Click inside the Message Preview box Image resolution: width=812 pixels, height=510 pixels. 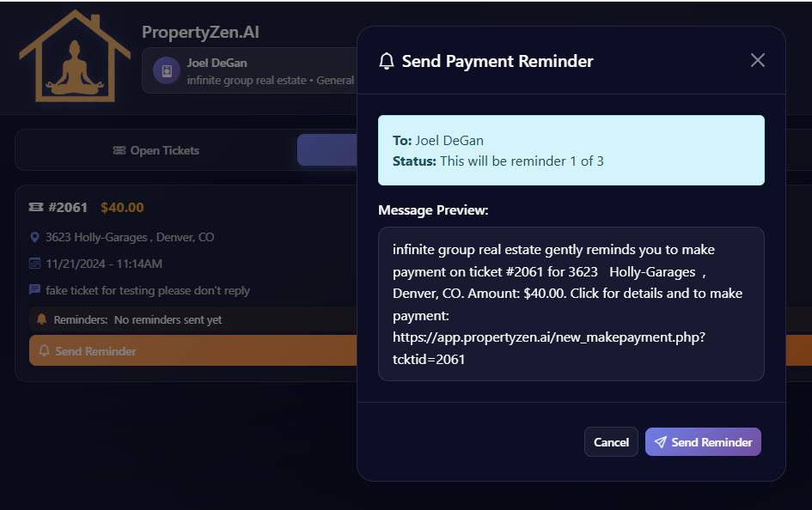click(x=571, y=302)
